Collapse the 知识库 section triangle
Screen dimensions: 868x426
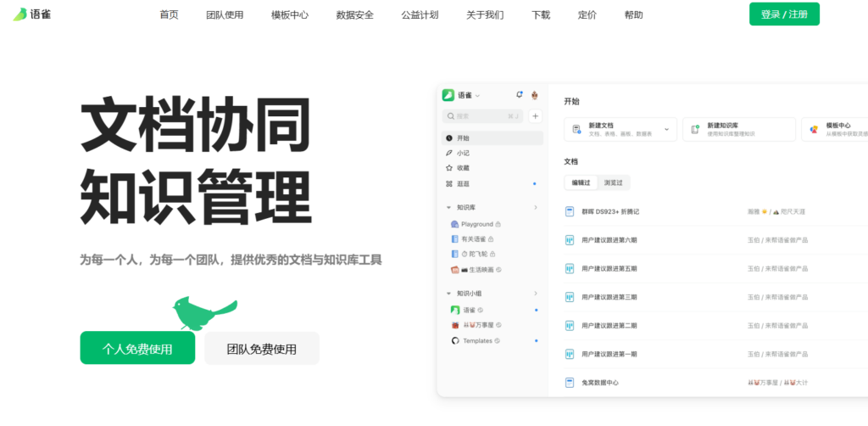[449, 207]
